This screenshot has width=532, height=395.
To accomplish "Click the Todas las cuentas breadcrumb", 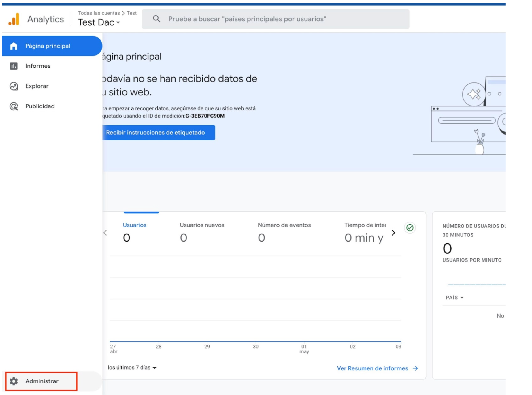I will click(x=99, y=13).
